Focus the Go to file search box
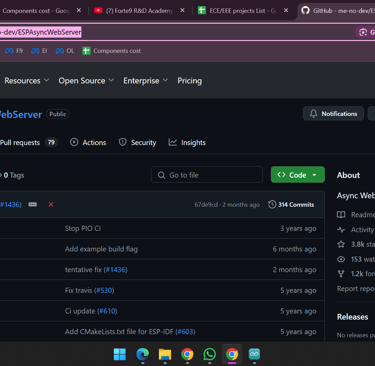 coord(207,175)
